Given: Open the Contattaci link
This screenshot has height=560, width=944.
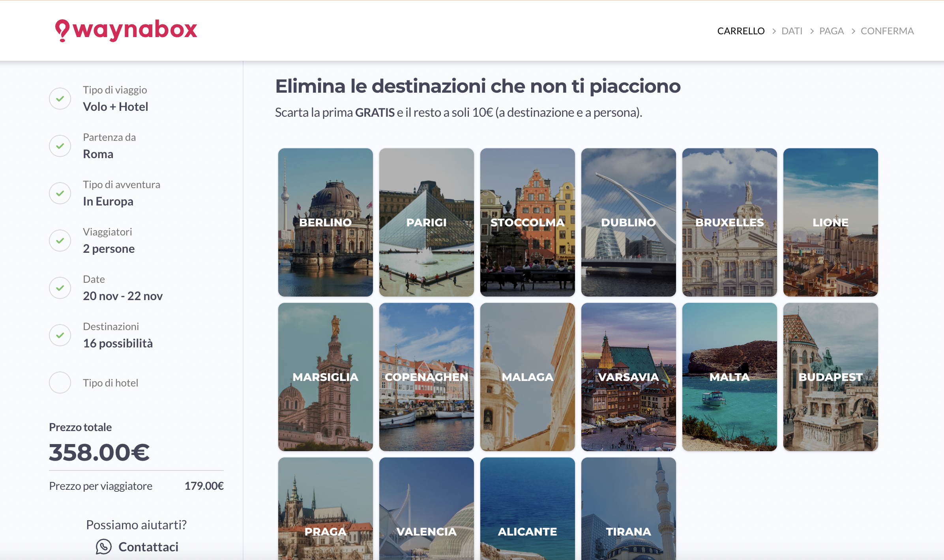Looking at the screenshot, I should [x=148, y=547].
